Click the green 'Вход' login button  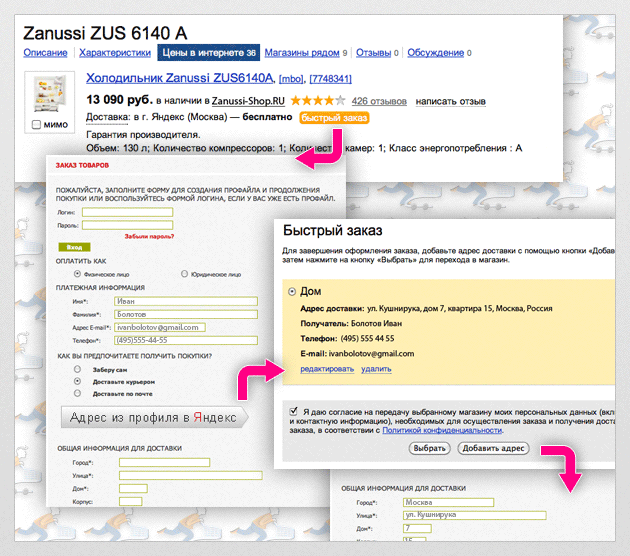point(73,246)
